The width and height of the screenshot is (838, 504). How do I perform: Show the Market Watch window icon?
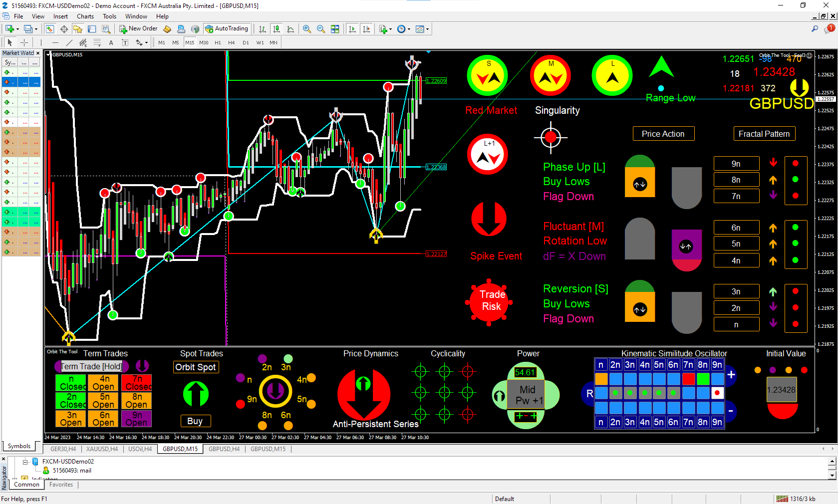click(50, 29)
